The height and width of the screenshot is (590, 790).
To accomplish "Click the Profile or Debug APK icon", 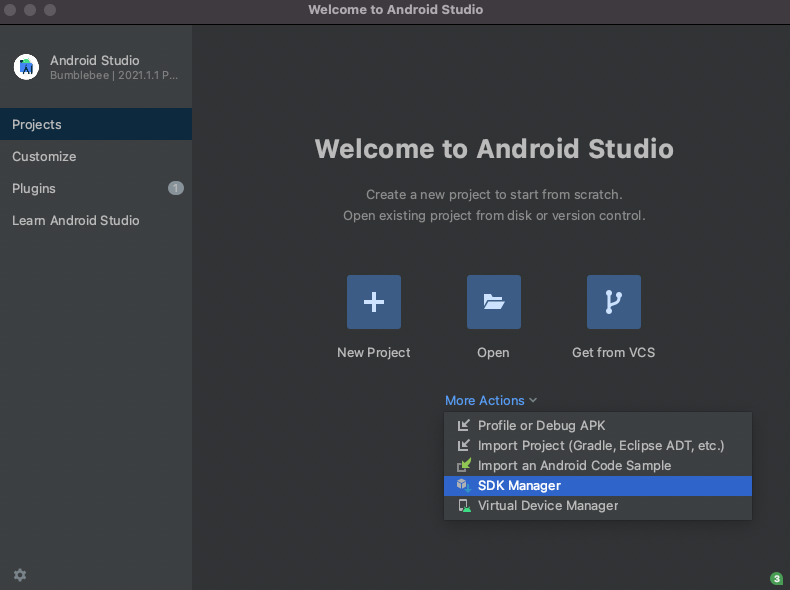I will pyautogui.click(x=464, y=425).
